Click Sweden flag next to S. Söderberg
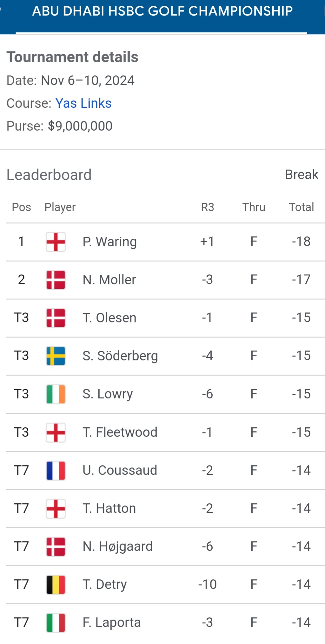This screenshot has width=325, height=644. (x=56, y=356)
